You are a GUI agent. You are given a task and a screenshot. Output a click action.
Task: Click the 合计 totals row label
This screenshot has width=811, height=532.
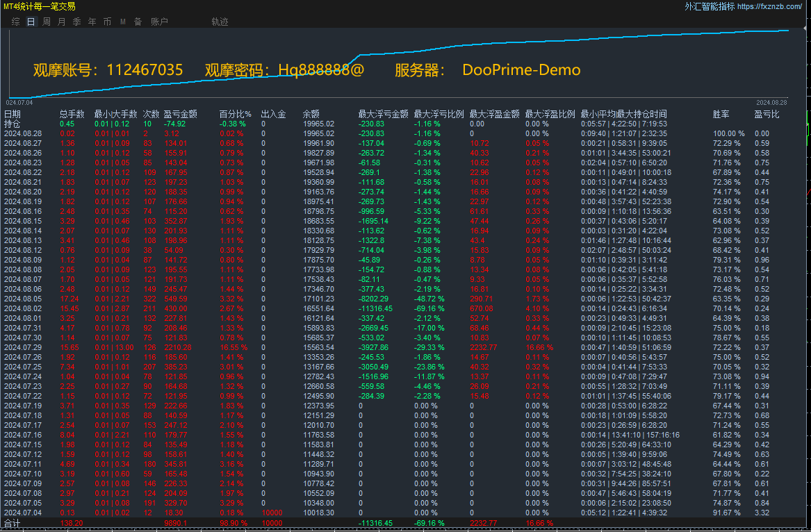pyautogui.click(x=13, y=523)
